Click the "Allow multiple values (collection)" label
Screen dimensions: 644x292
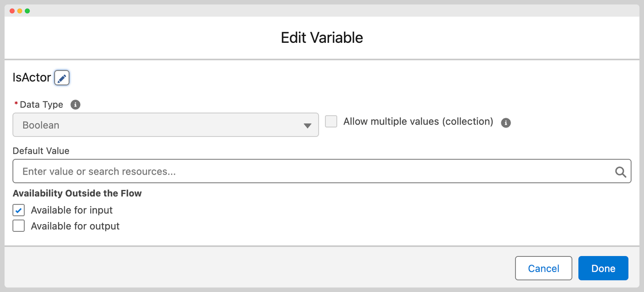coord(418,122)
